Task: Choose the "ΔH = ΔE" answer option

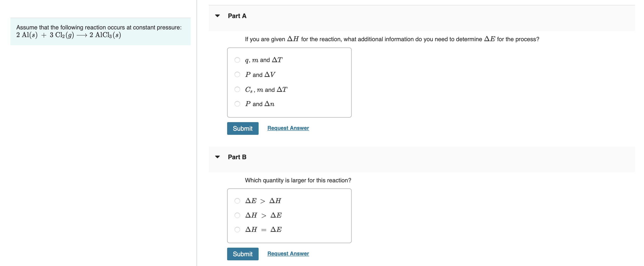Action: (x=237, y=230)
